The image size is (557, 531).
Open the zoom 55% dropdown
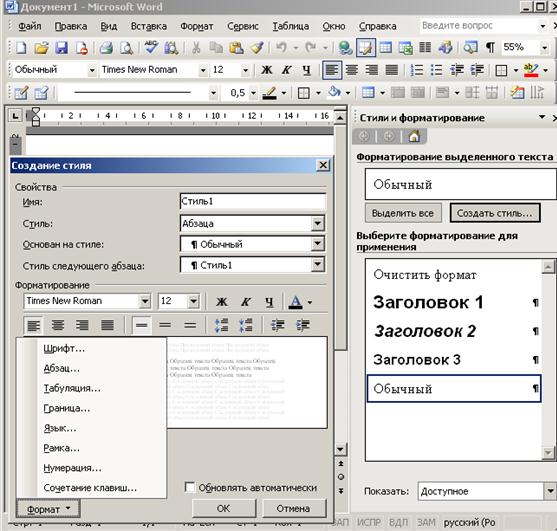pos(544,48)
